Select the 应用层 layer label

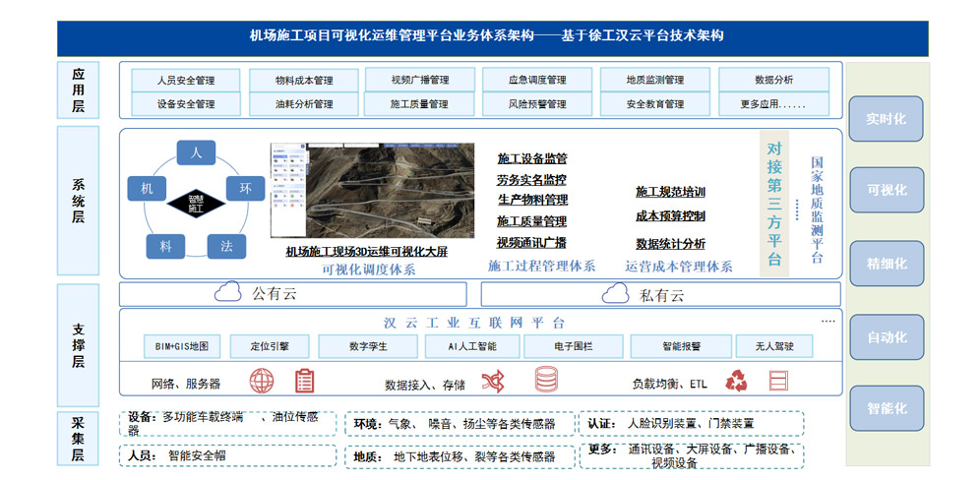coord(79,89)
